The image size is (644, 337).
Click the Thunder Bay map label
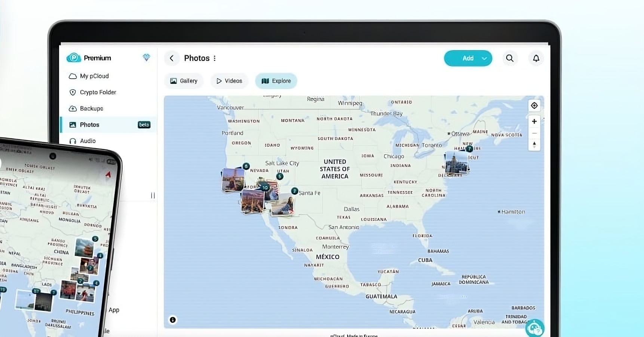pos(386,113)
